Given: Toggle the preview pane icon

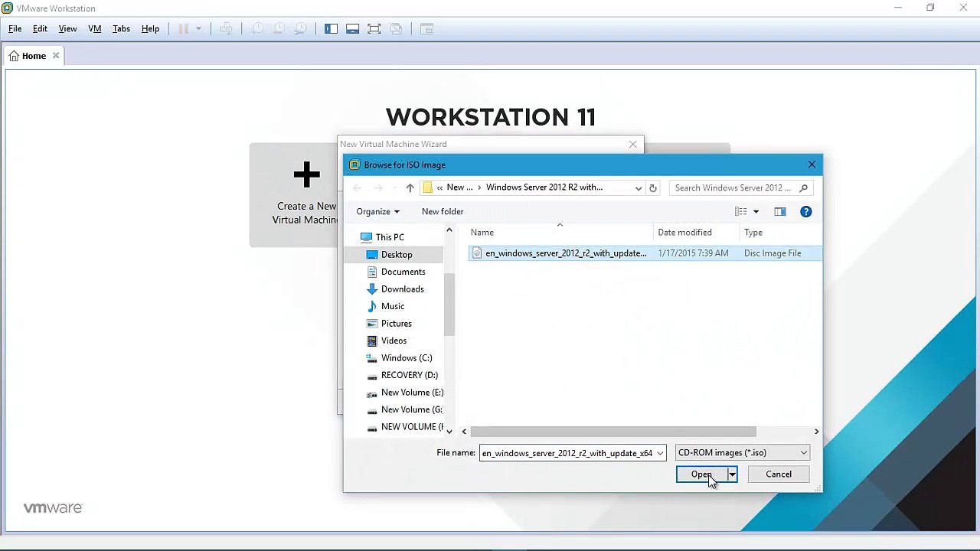Looking at the screenshot, I should [x=779, y=212].
